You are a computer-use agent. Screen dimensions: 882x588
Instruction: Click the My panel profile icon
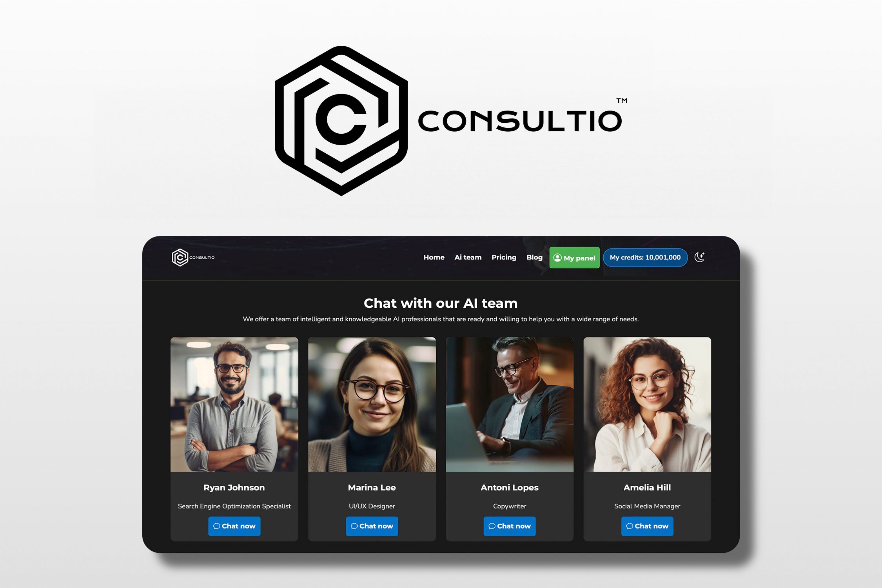point(557,257)
